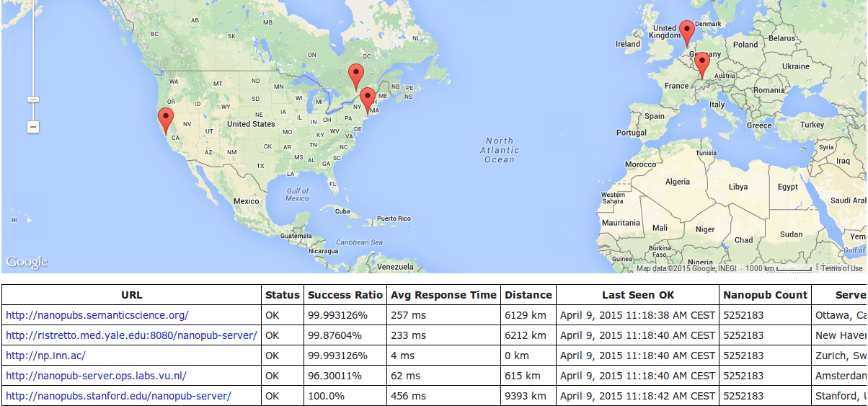Open the ristretto.med.yale.edu nanopub-server link
This screenshot has height=406, width=868.
click(131, 335)
